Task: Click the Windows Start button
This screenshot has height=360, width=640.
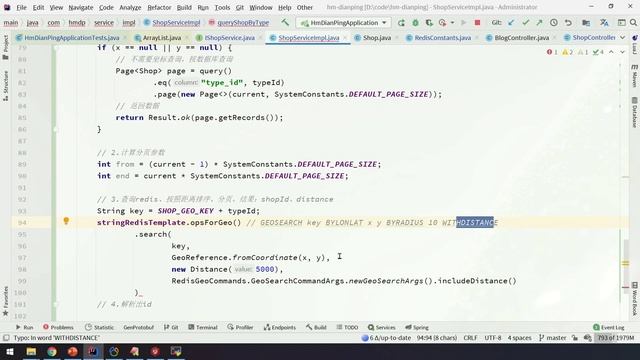Action: pos(10,351)
